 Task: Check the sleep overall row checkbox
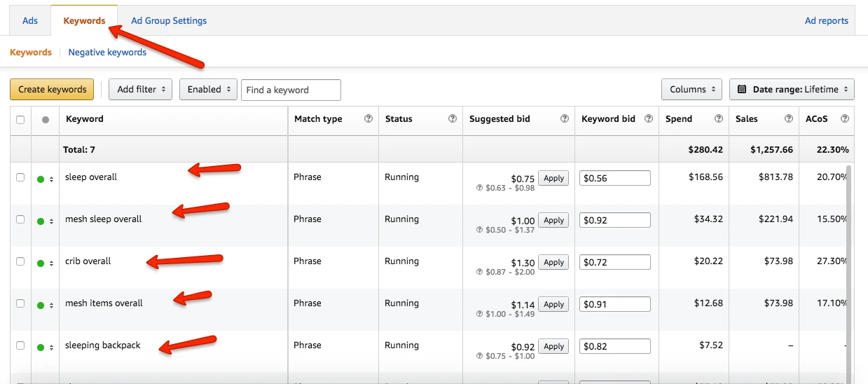[x=20, y=177]
